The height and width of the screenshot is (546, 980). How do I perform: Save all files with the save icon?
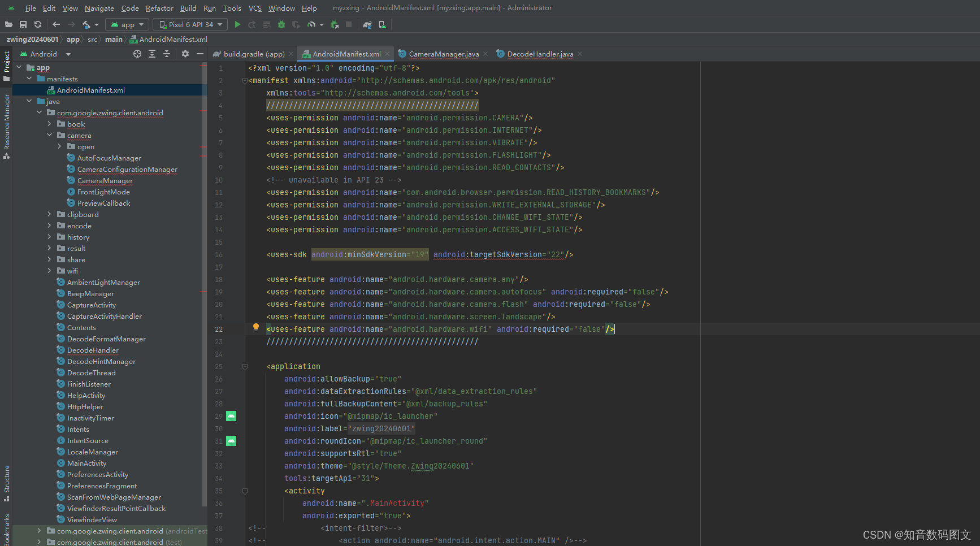(23, 24)
